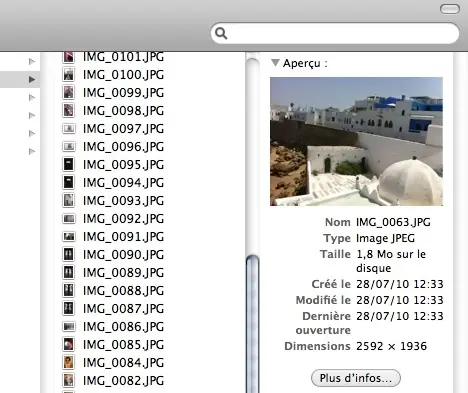
Task: Click file name IMG_0085.JPG
Action: (x=123, y=345)
